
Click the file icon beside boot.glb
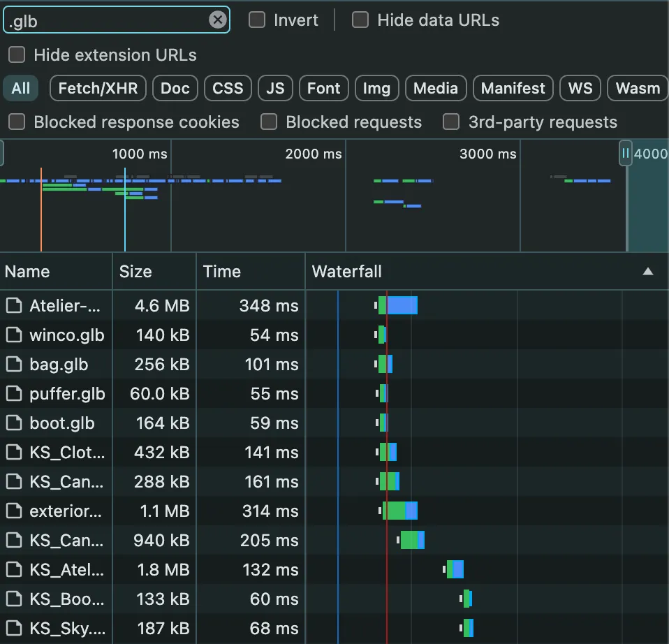[x=14, y=423]
